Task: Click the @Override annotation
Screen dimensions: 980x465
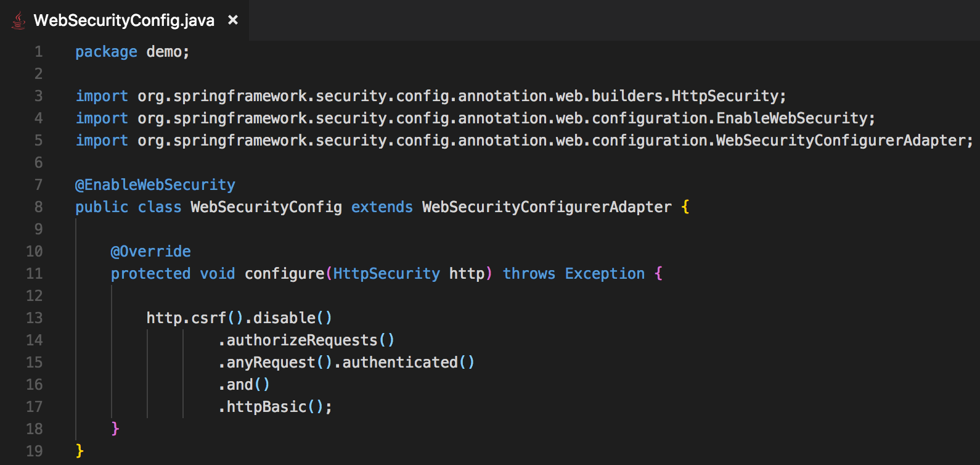Action: point(151,252)
